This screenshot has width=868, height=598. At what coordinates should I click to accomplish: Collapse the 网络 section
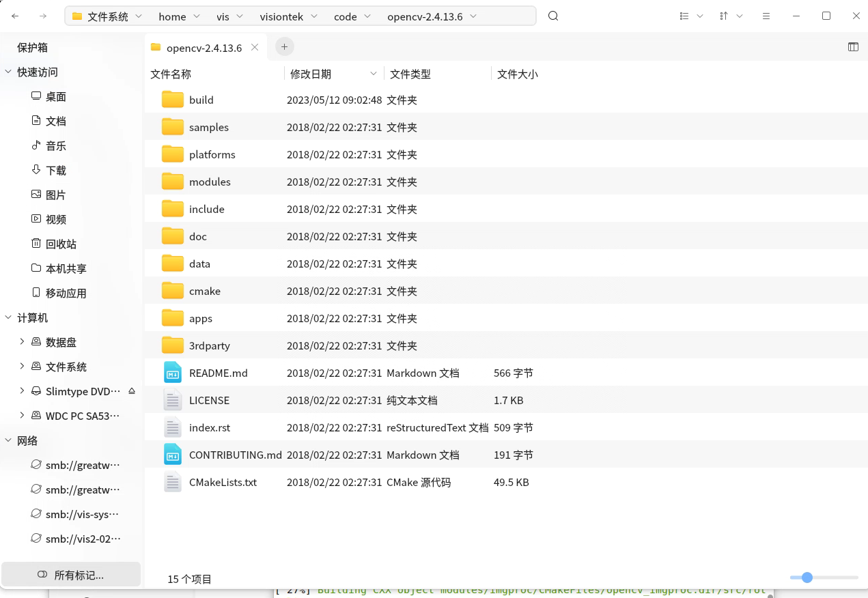(x=8, y=440)
